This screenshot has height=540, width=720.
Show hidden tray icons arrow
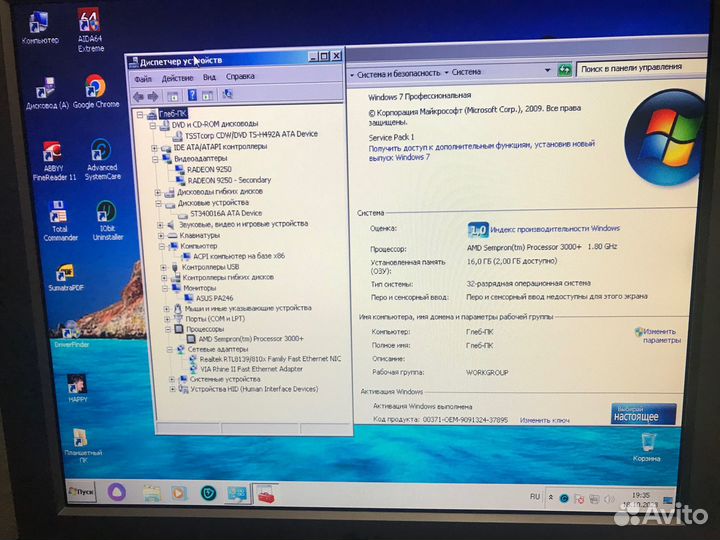coord(551,497)
